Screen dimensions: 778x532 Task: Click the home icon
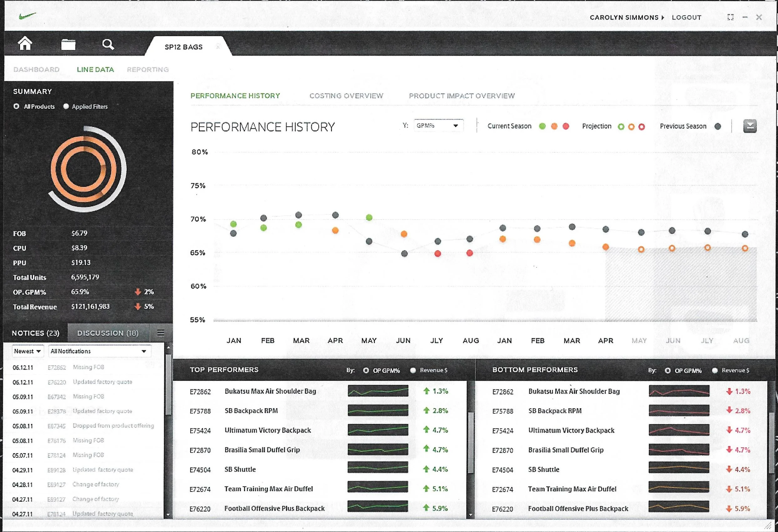click(x=25, y=44)
